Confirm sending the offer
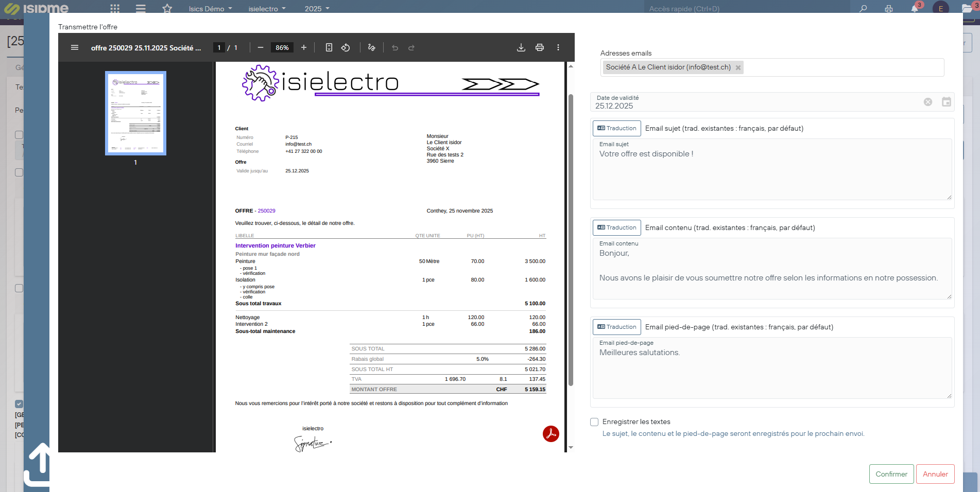This screenshot has width=980, height=492. click(891, 474)
